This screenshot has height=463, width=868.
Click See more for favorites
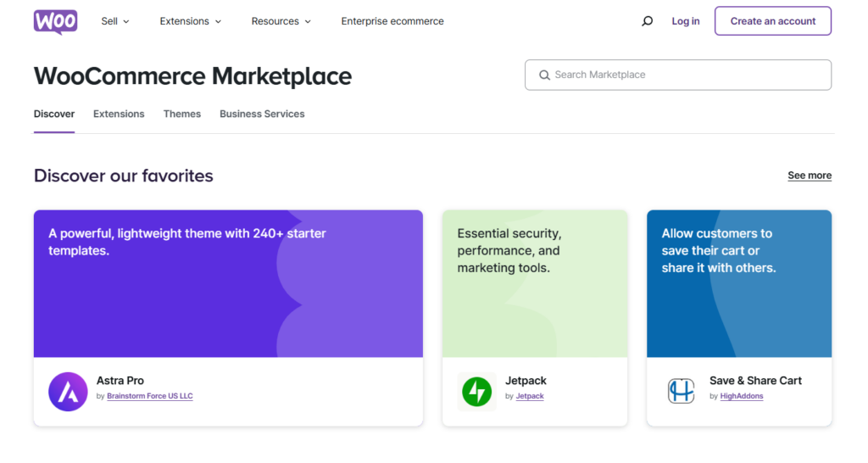click(810, 176)
